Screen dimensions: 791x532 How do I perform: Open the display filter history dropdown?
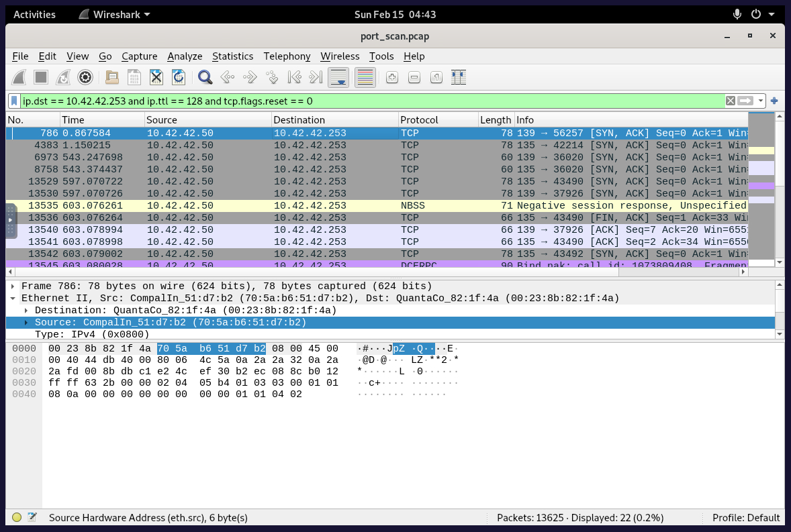point(761,101)
